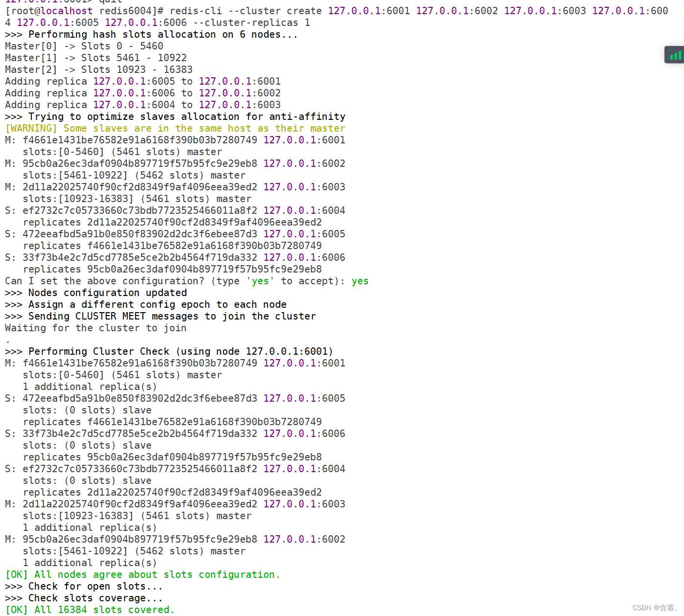Click the 'Nodes configuration updated' line

(x=96, y=293)
